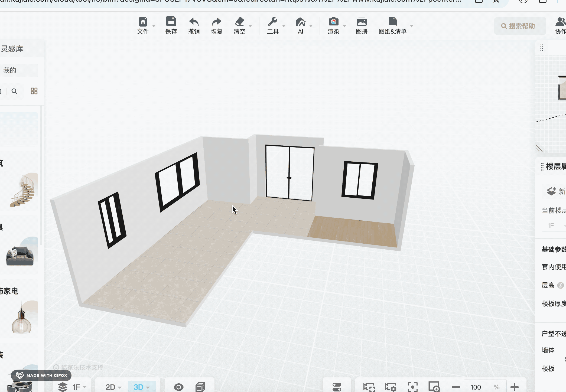Redo with the 恢复 arrow icon
Screen dimensions: 566x392
(216, 21)
